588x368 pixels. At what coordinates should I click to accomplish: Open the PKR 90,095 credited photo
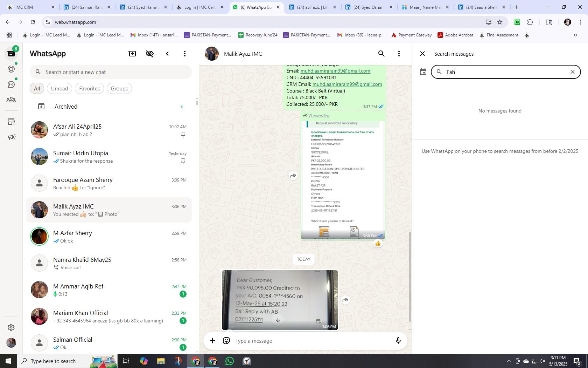(x=280, y=300)
